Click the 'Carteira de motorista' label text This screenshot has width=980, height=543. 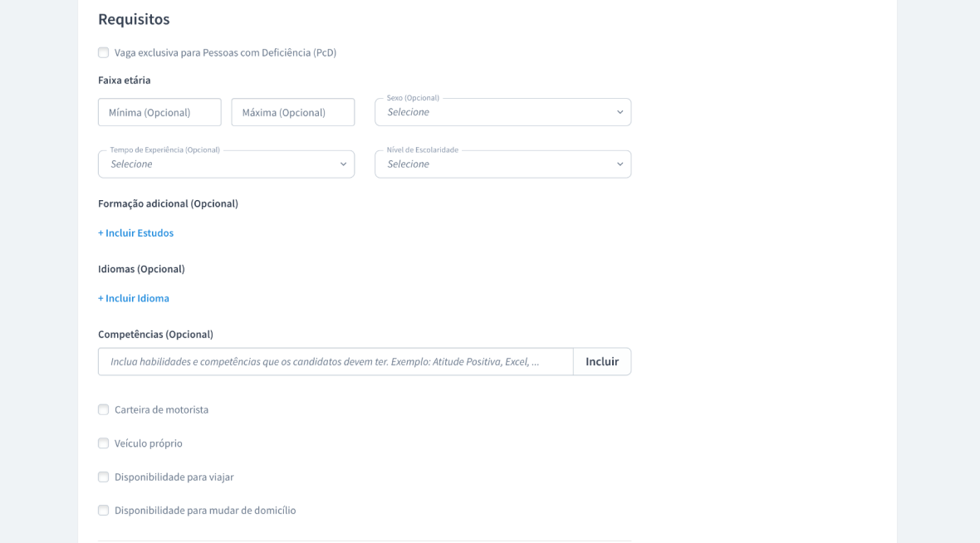pos(161,409)
